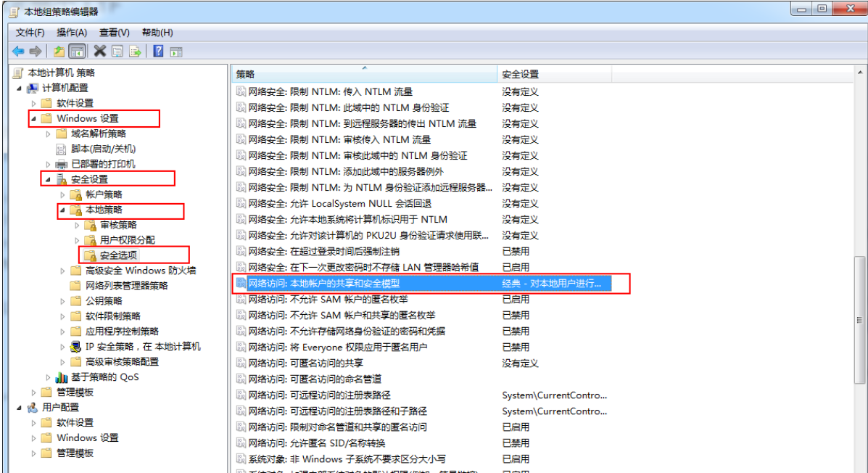Expand 高级安全 Windows 防火墙 node

(x=62, y=271)
